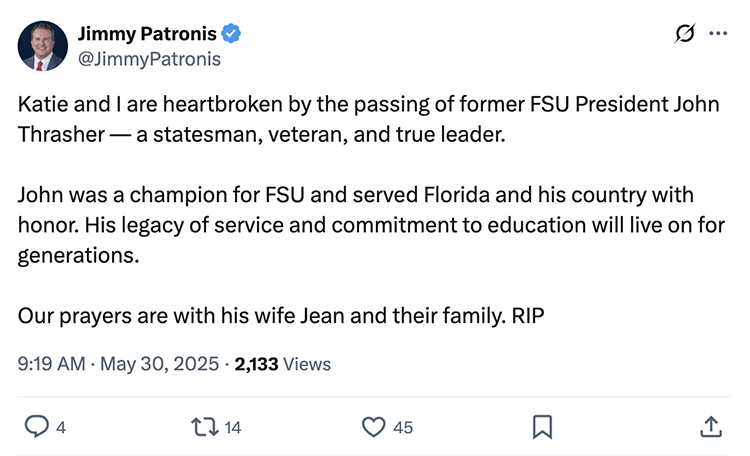Click the 9:19 AM timestamp

point(52,364)
